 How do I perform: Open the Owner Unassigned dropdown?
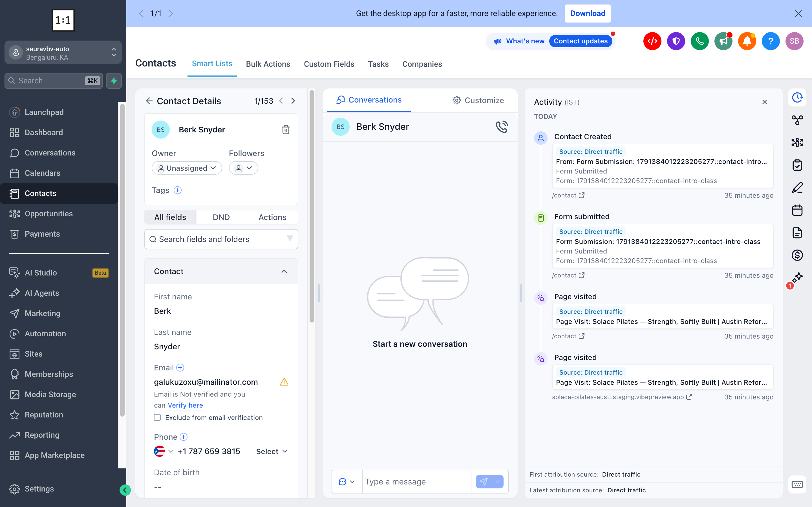[187, 168]
